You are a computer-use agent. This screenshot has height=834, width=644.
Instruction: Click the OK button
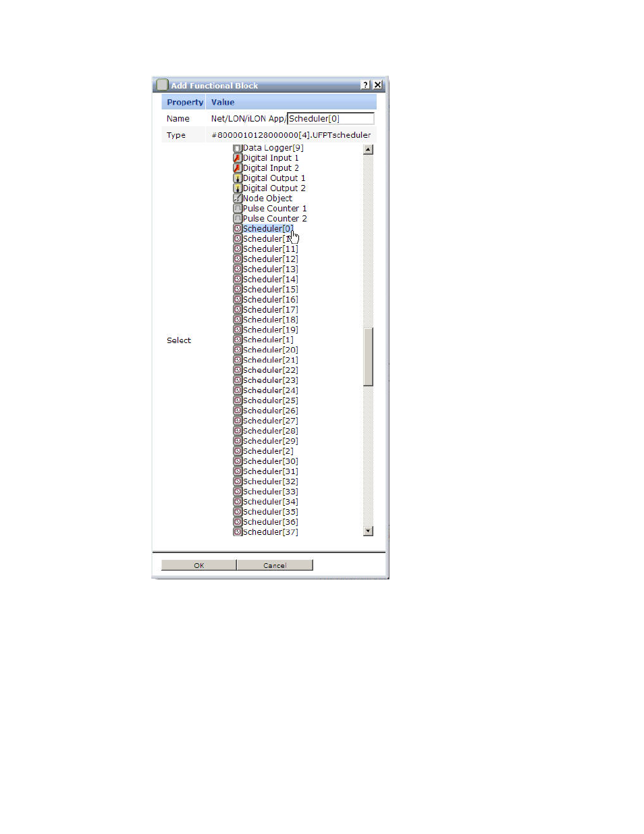(198, 565)
